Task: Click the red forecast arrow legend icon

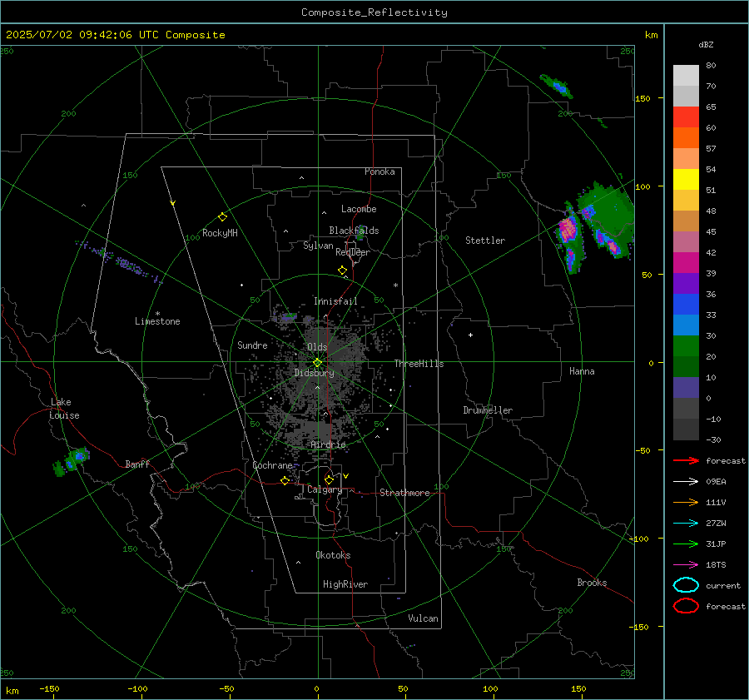Action: click(686, 460)
